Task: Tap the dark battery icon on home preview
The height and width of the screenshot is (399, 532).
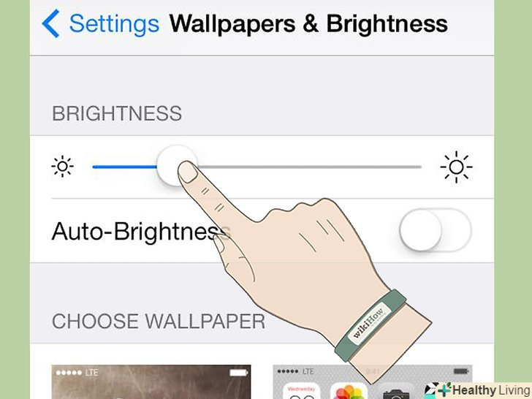Action: pyautogui.click(x=460, y=371)
